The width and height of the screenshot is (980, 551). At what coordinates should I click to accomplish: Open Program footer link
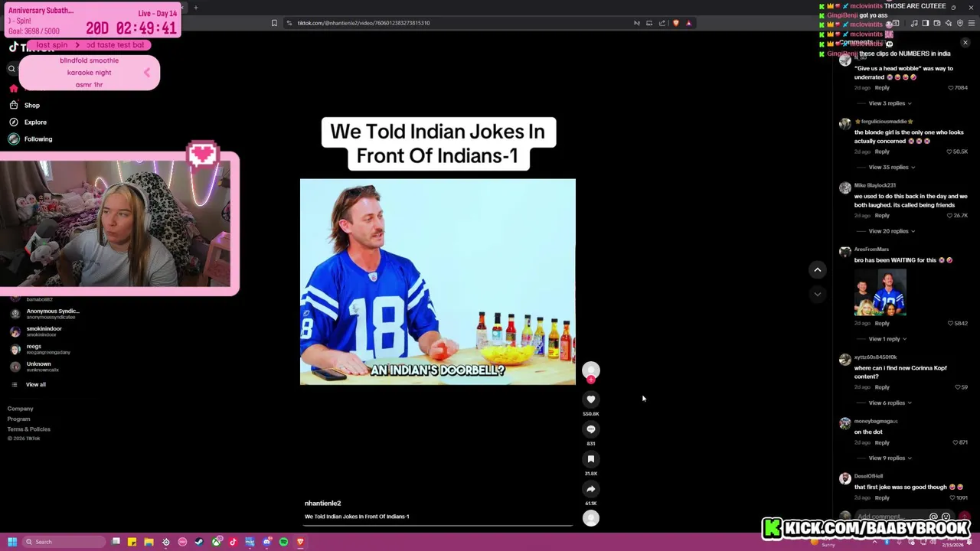click(19, 419)
